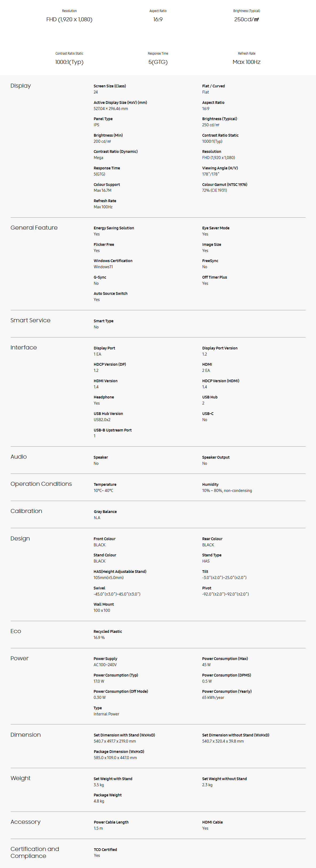Viewport: 316px width, 868px height.
Task: Click the Accessory section heading
Action: (26, 822)
